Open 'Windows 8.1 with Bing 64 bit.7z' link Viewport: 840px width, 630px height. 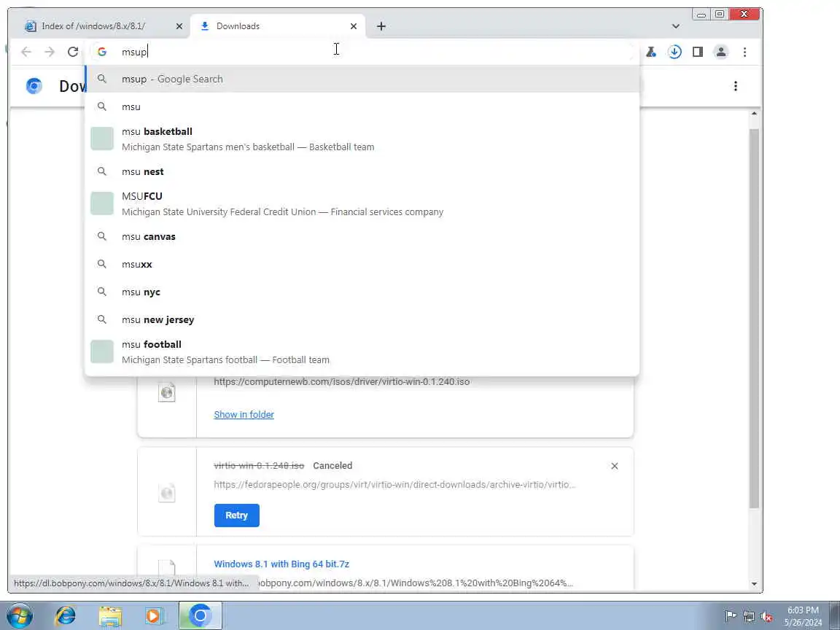(x=281, y=564)
